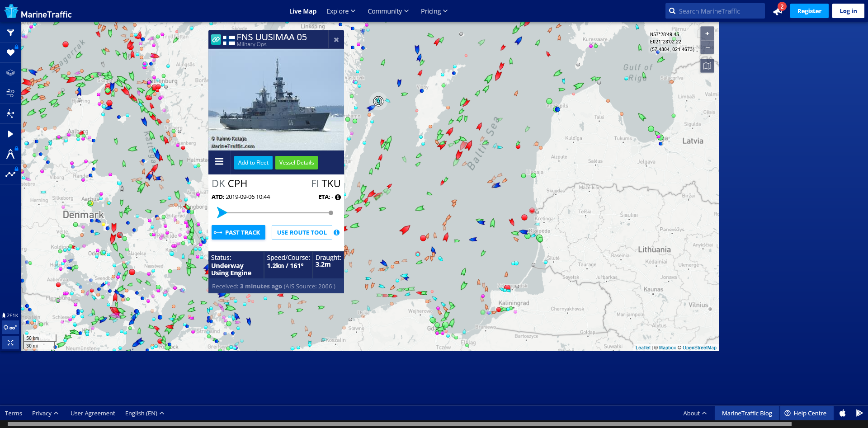Open the map type selector icon

(x=708, y=66)
